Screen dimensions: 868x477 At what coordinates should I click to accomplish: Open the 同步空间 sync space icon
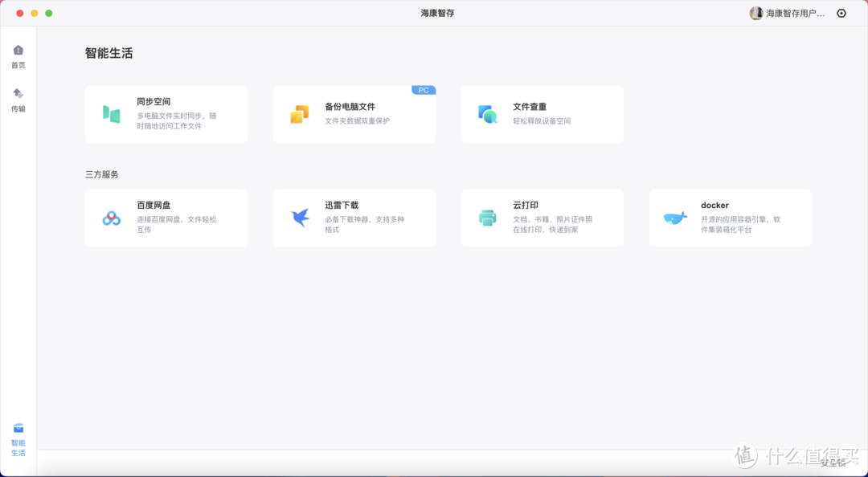tap(113, 112)
